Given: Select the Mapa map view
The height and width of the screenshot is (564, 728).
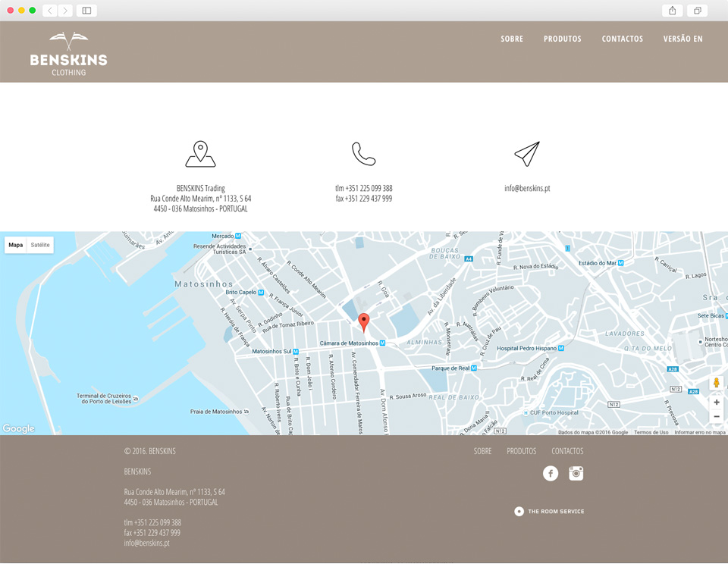Looking at the screenshot, I should (15, 245).
